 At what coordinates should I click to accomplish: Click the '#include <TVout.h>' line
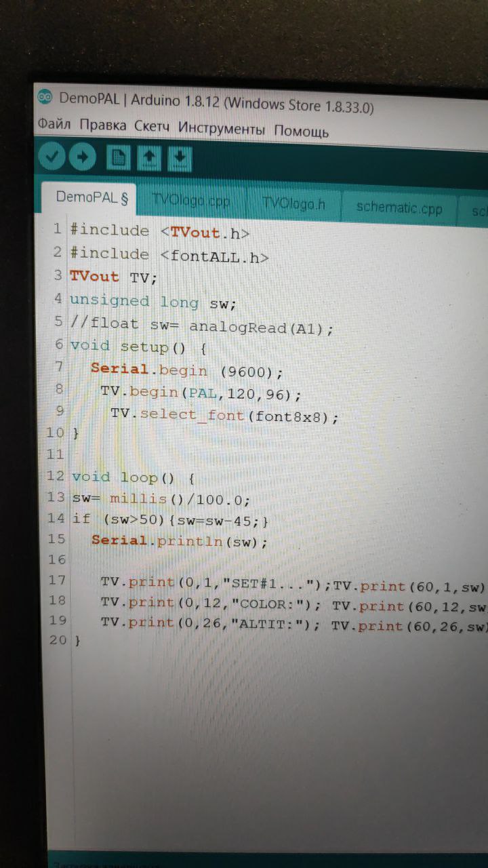[x=160, y=231]
